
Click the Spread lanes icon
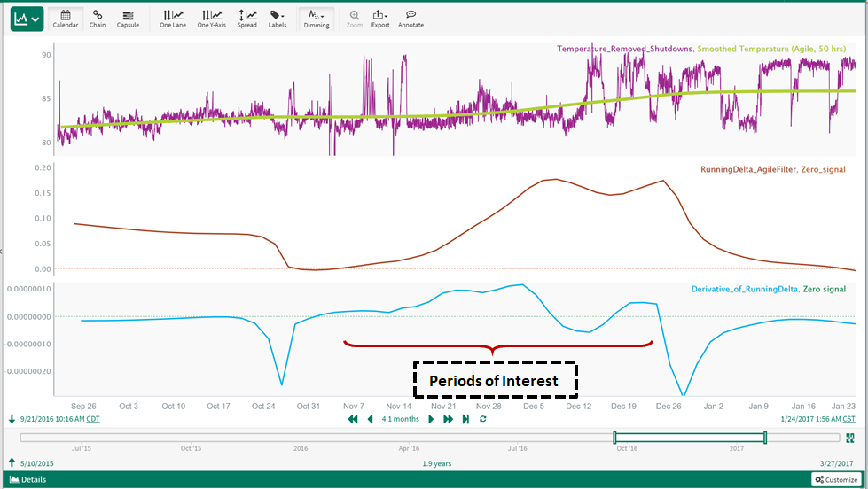click(246, 19)
